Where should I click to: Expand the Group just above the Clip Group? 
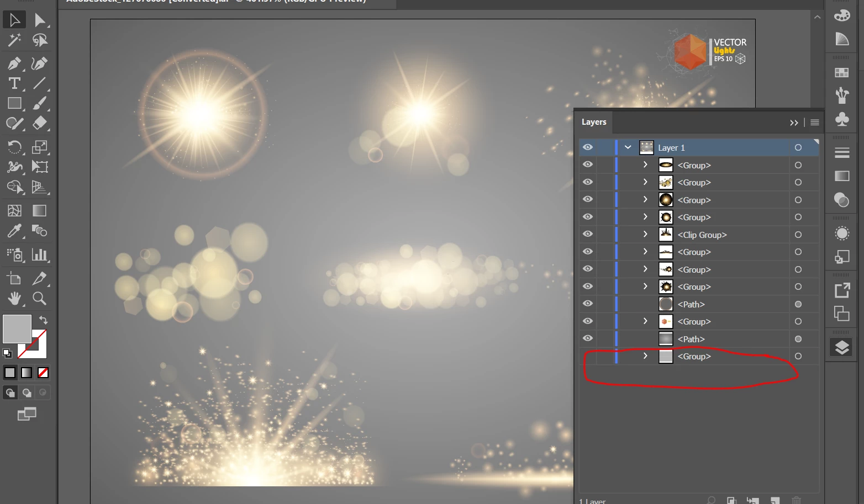click(x=645, y=217)
